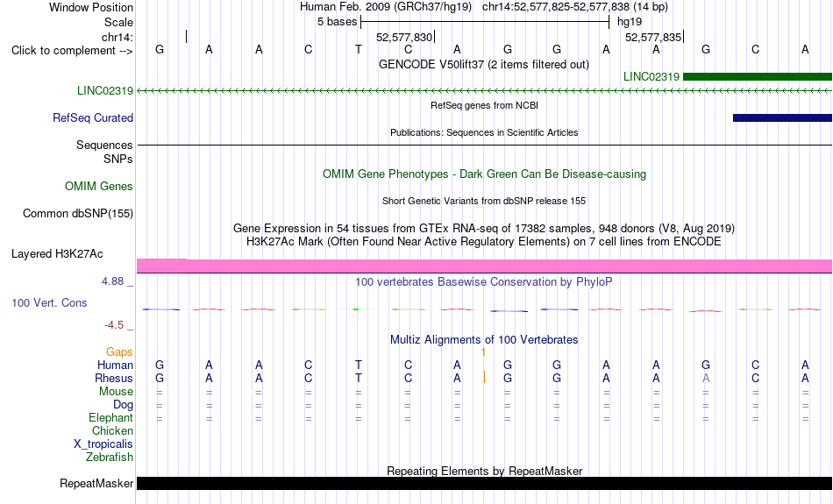Click the green PhyloP bar under the T base

[356, 309]
